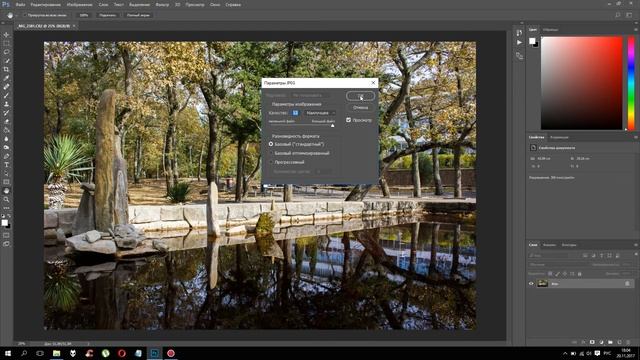Select the Rectangular Marquee tool

click(x=6, y=43)
